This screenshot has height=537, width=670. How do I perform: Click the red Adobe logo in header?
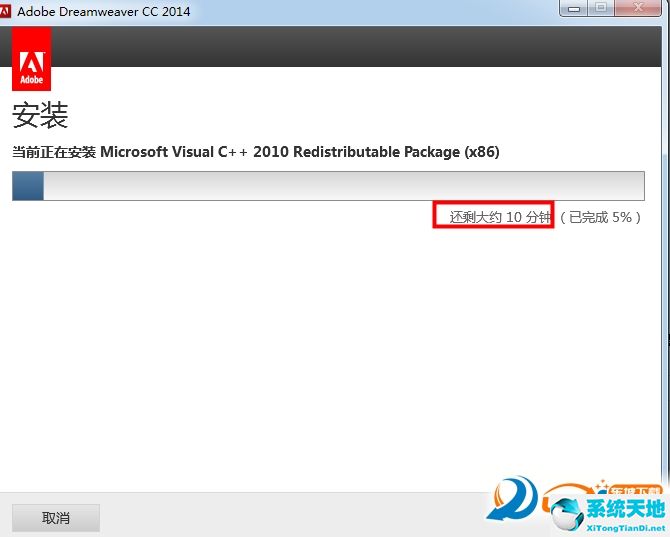(31, 59)
